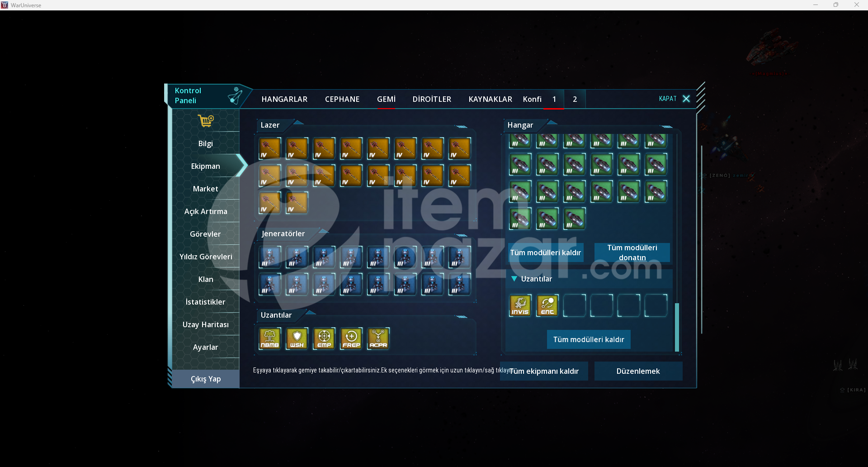Click Tüm ekipmanı kaldır button

pyautogui.click(x=544, y=371)
